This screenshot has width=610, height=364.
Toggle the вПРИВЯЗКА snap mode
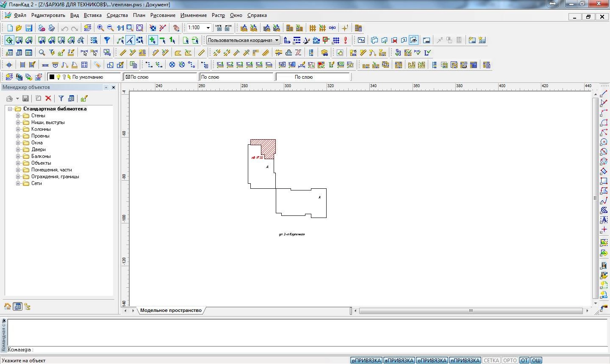pos(399,360)
